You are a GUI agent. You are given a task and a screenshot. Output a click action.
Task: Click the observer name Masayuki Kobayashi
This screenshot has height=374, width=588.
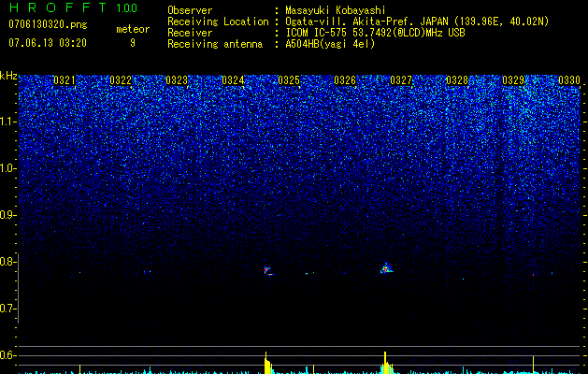tap(336, 10)
